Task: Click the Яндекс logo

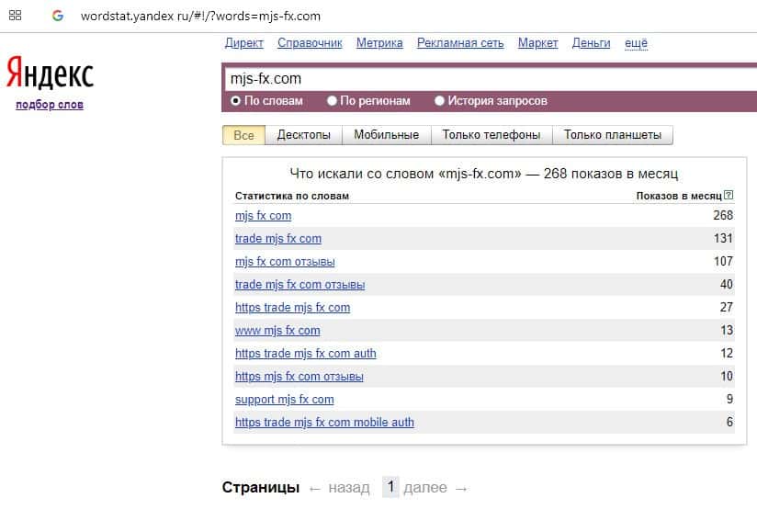Action: [50, 74]
